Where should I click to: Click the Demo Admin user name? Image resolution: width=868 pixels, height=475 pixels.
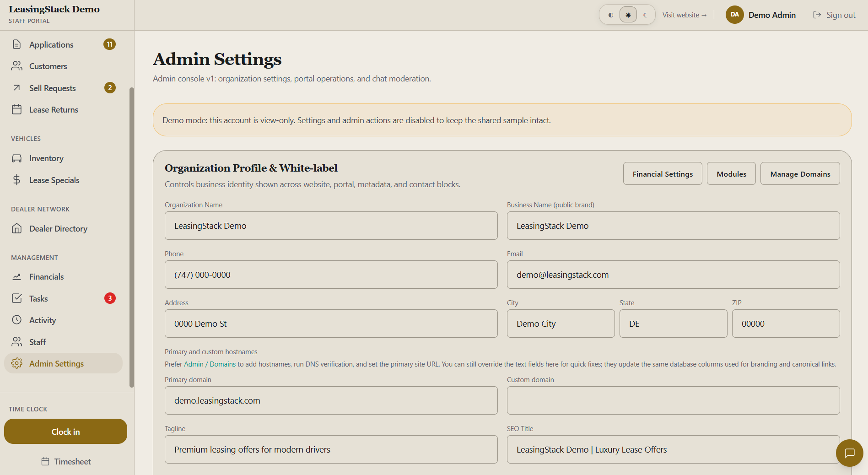pyautogui.click(x=772, y=15)
